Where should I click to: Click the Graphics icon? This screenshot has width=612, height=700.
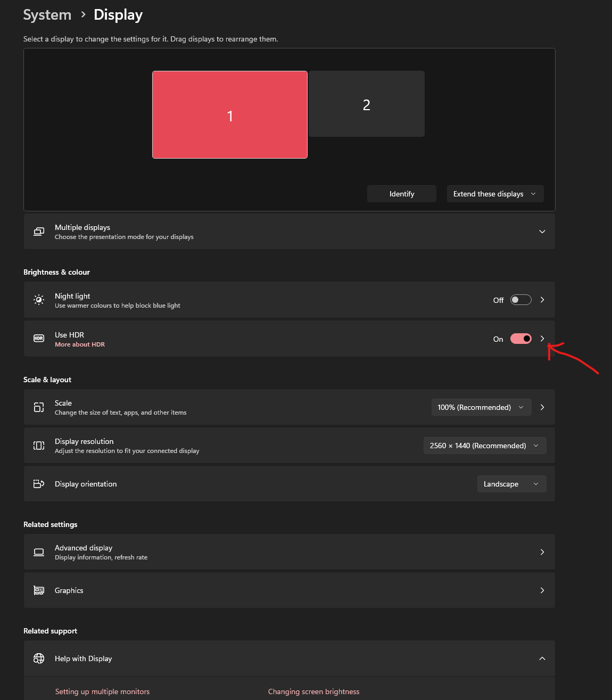click(38, 590)
